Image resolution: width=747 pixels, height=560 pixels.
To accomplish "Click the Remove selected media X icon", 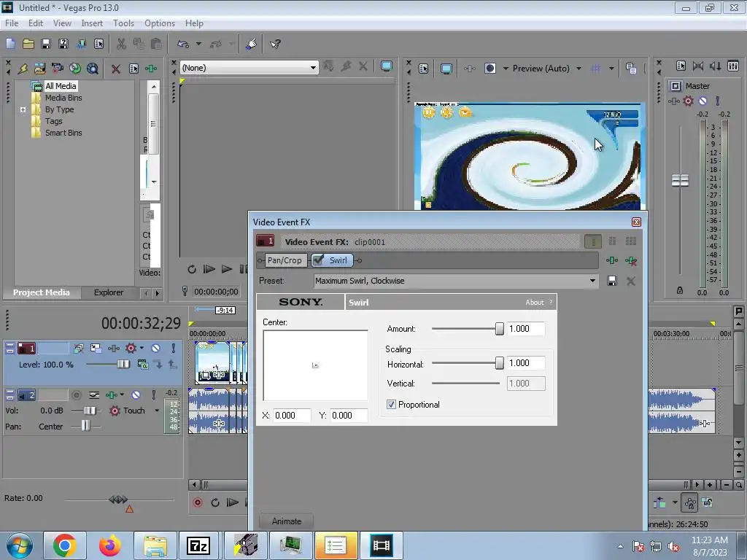I will (115, 69).
